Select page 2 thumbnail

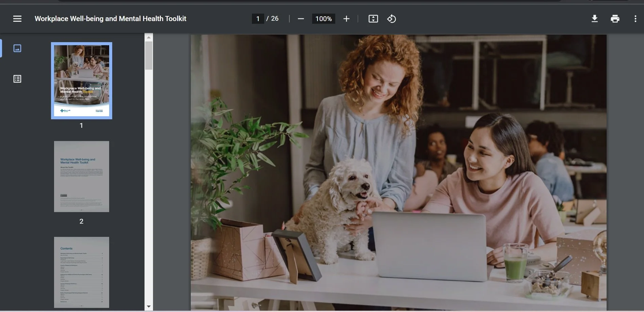[x=82, y=176]
